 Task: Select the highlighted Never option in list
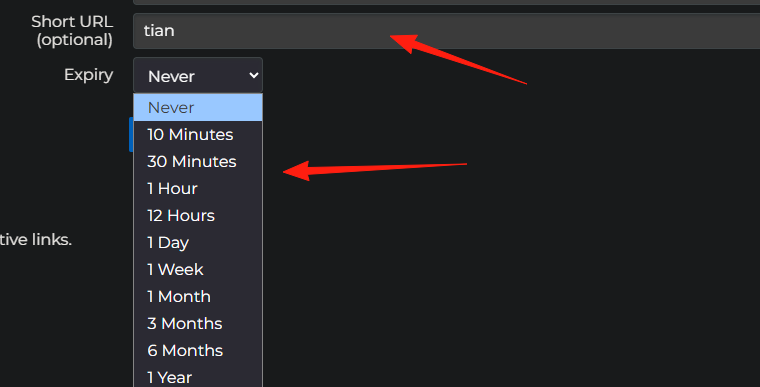click(x=198, y=107)
